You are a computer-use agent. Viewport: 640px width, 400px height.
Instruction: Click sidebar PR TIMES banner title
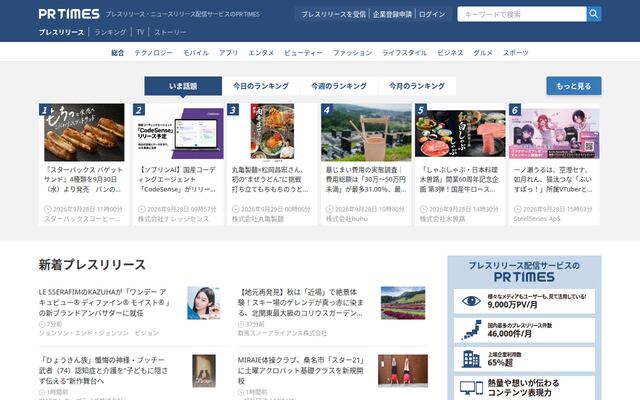(x=524, y=271)
